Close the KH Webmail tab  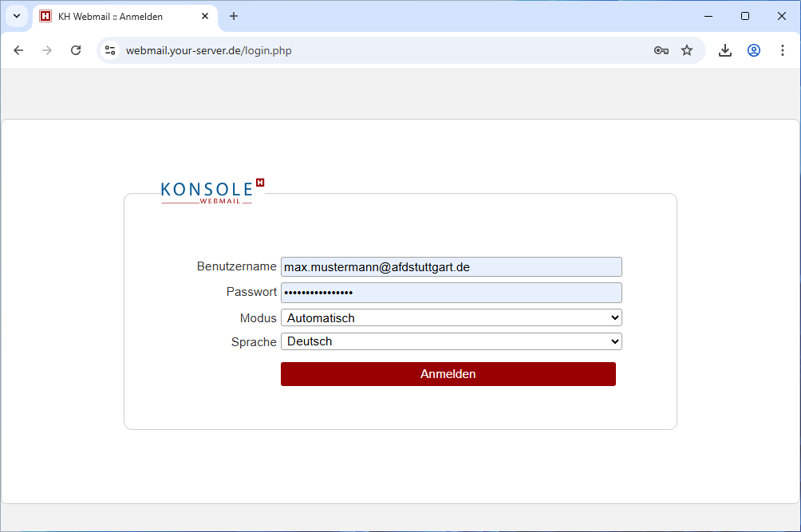(205, 16)
